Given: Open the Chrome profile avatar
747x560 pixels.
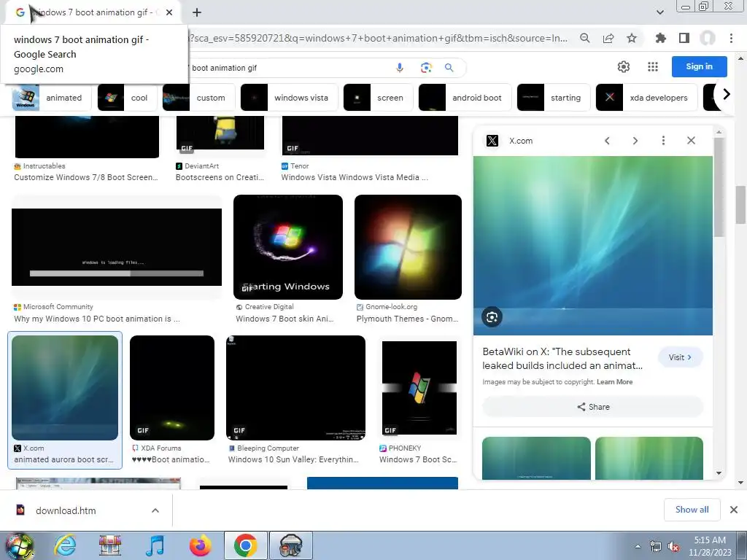Looking at the screenshot, I should [708, 38].
